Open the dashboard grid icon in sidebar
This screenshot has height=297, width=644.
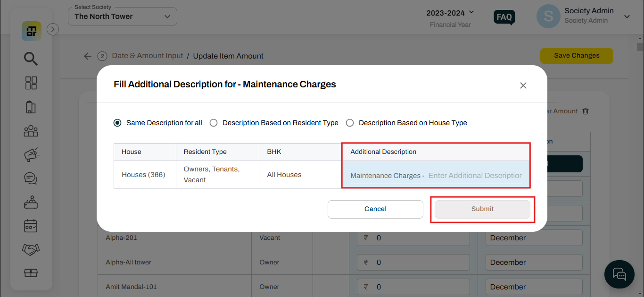coord(31,83)
